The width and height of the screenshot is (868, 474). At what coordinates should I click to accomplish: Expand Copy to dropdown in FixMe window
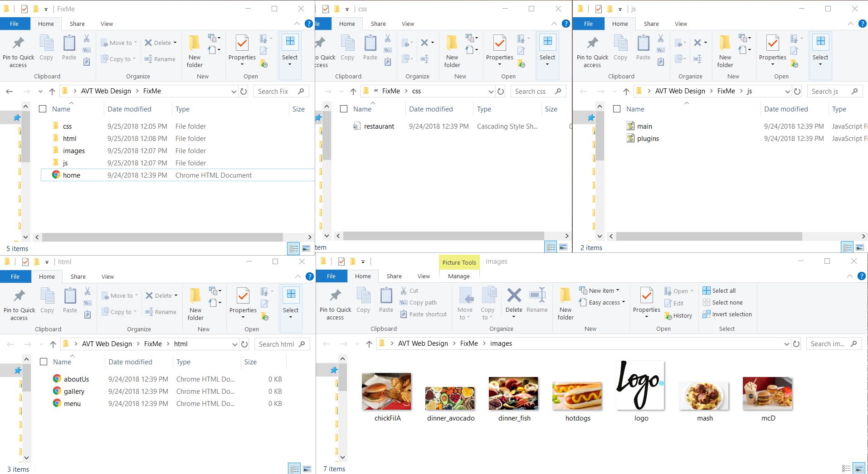point(134,59)
